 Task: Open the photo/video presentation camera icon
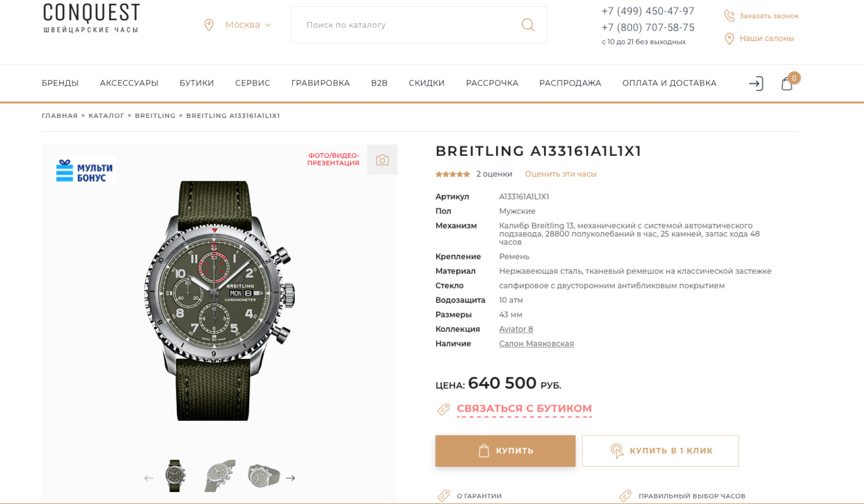point(382,160)
